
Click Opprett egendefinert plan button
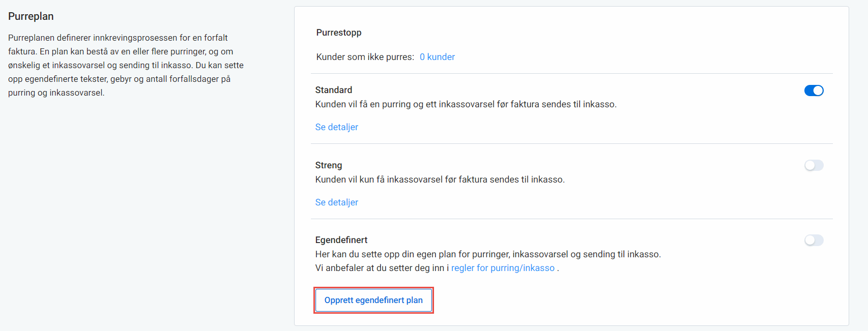point(373,300)
